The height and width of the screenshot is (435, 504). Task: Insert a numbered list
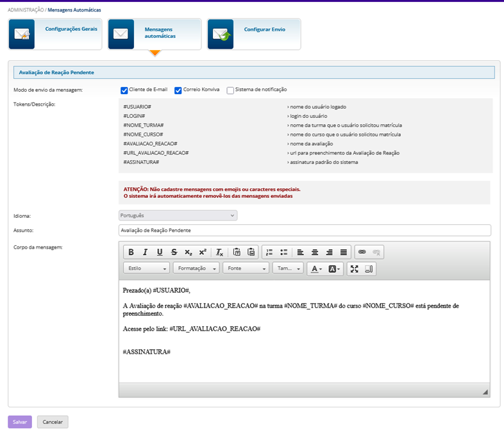(269, 252)
